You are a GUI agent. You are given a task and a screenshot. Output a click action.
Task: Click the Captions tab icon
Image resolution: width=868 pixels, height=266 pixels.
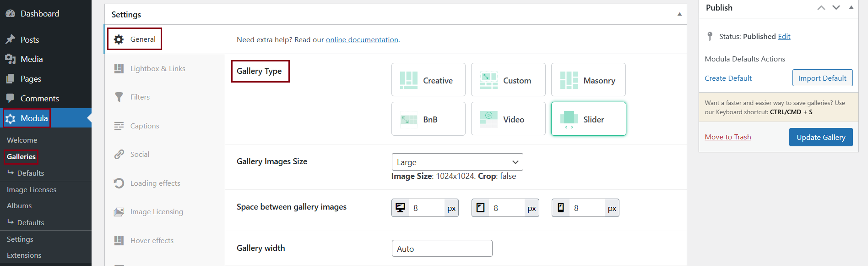(119, 126)
